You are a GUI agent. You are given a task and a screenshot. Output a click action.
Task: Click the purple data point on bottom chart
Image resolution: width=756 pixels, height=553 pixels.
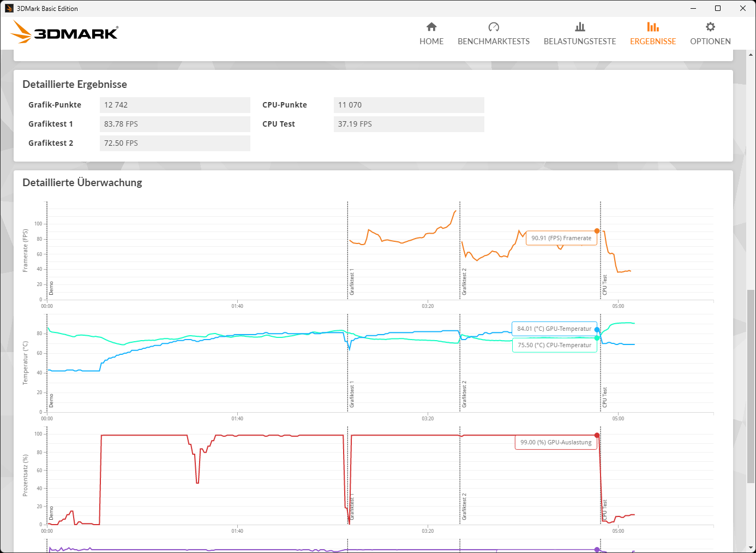tap(597, 550)
